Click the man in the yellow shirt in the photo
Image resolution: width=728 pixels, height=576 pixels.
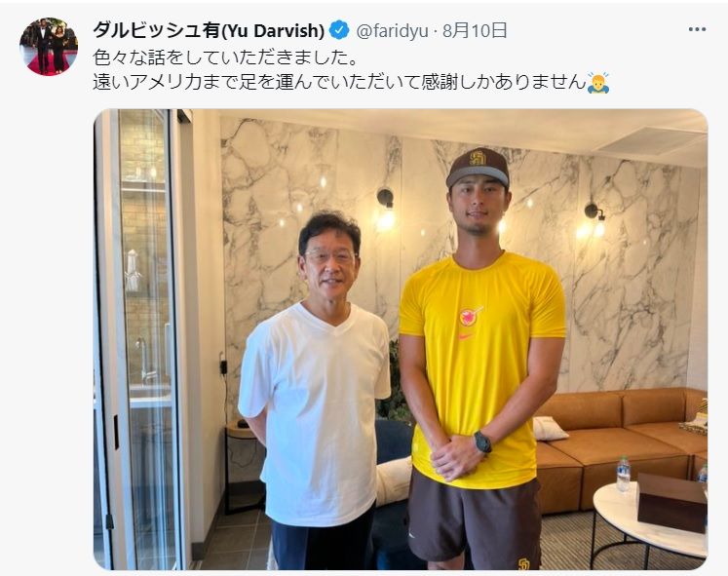coord(480,362)
